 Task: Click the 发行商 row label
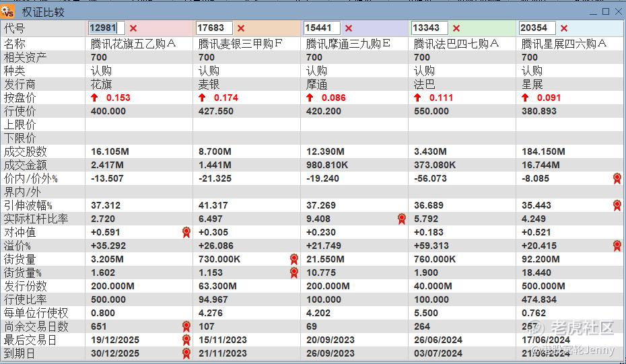pyautogui.click(x=20, y=84)
